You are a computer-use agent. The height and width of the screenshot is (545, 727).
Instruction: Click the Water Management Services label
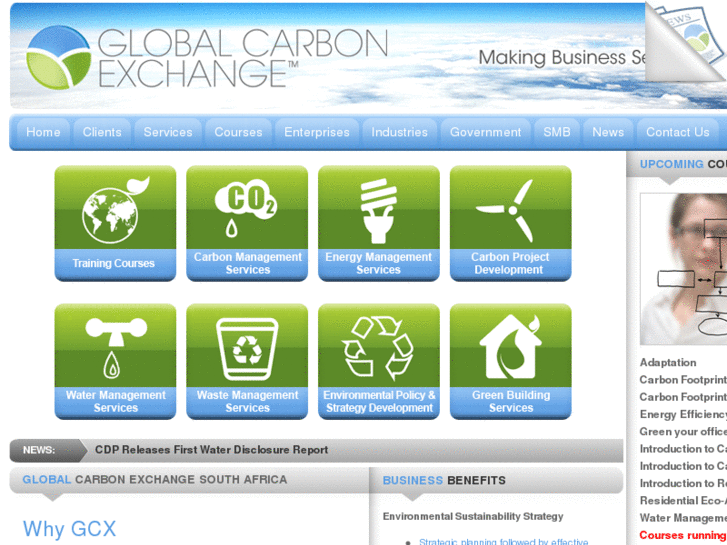click(115, 402)
